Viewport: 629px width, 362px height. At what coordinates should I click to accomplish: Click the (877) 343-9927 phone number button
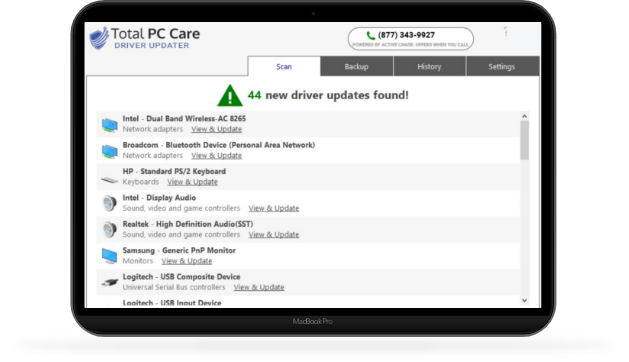point(411,39)
